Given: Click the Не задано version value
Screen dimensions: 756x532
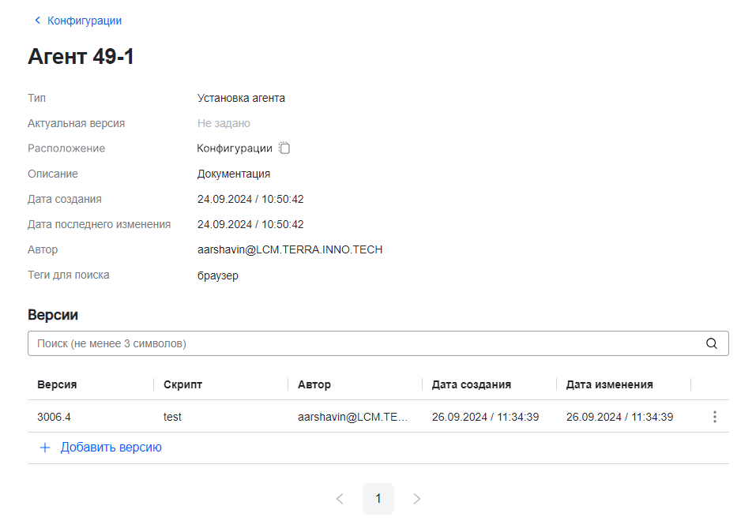Looking at the screenshot, I should pyautogui.click(x=223, y=123).
